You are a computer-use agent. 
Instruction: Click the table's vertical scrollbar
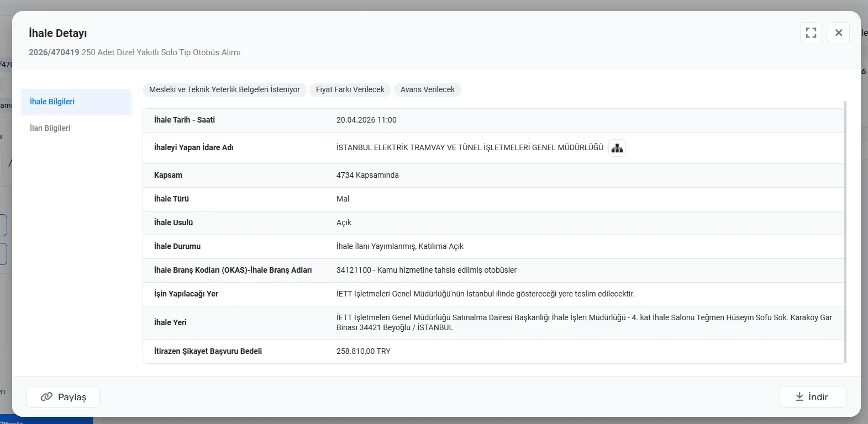pyautogui.click(x=845, y=232)
